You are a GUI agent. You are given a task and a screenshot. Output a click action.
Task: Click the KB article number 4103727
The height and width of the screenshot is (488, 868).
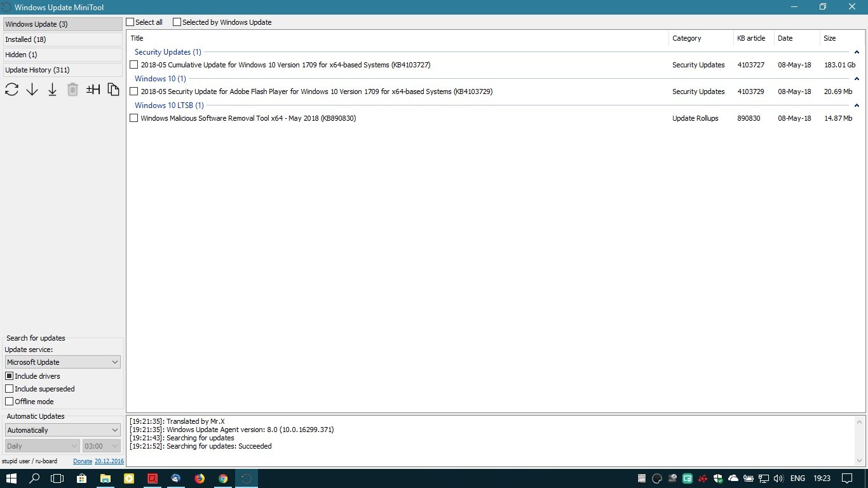751,65
